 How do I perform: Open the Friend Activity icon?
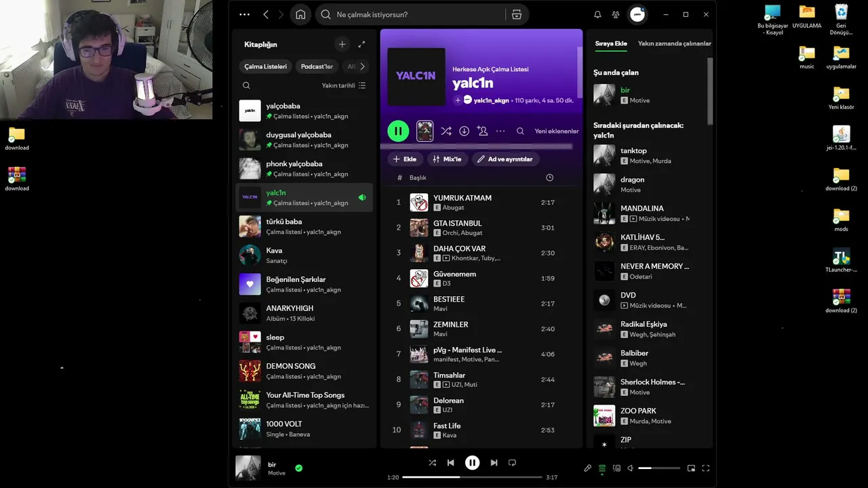tap(616, 14)
